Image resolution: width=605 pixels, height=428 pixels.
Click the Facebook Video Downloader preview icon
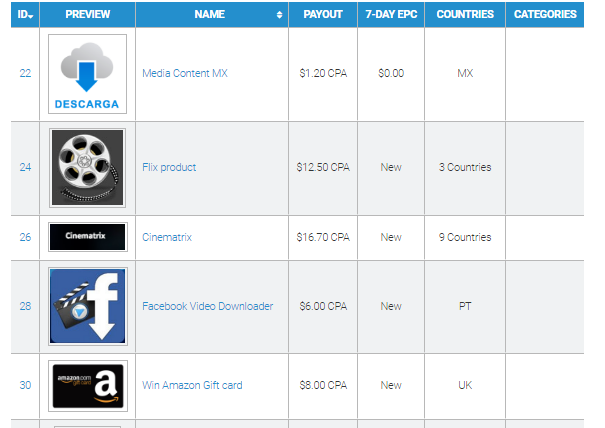point(88,306)
